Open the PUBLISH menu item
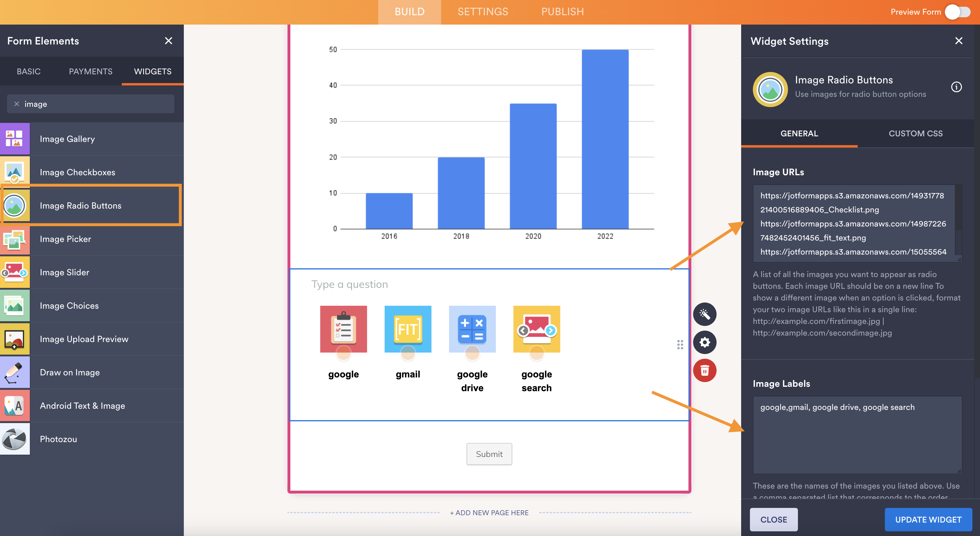 pos(561,11)
